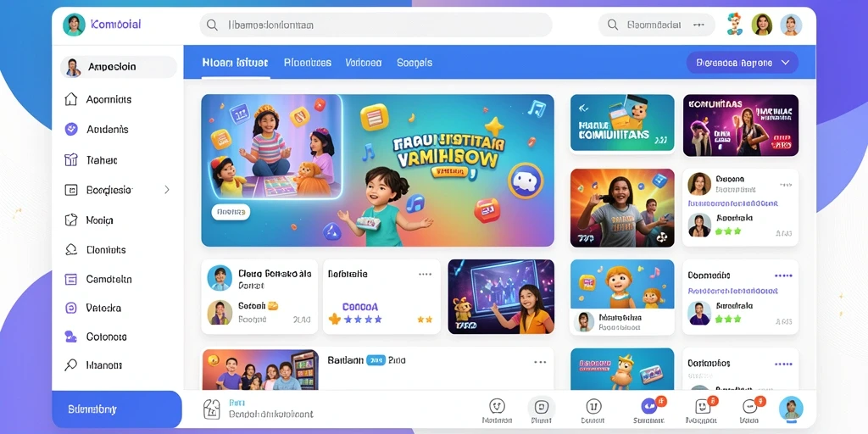Open the dropdown button in blue tab bar

pyautogui.click(x=743, y=63)
